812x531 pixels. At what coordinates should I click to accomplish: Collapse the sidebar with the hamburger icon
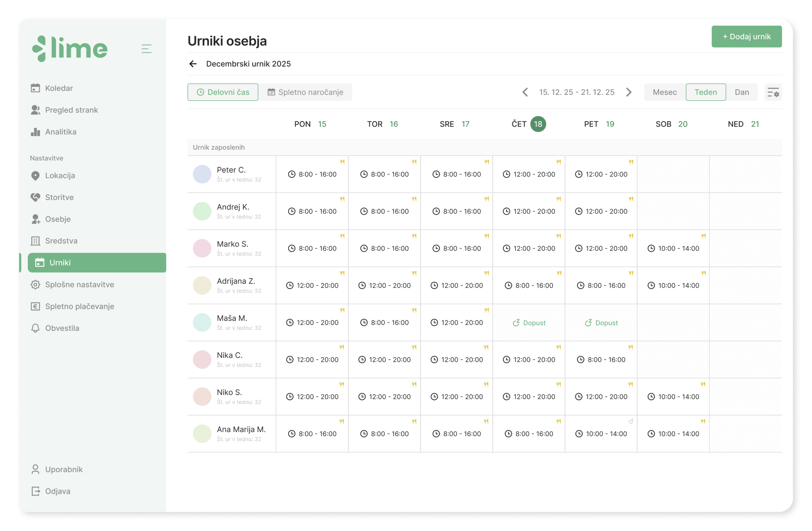(146, 49)
